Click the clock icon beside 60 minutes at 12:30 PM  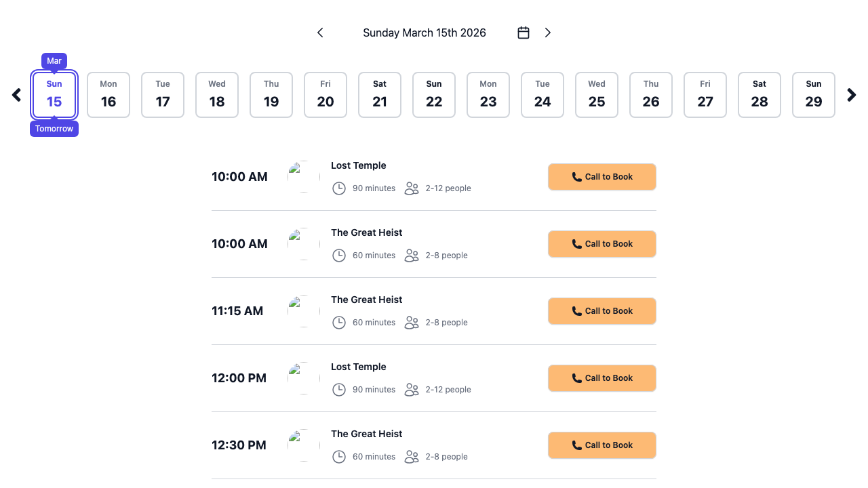pyautogui.click(x=339, y=456)
